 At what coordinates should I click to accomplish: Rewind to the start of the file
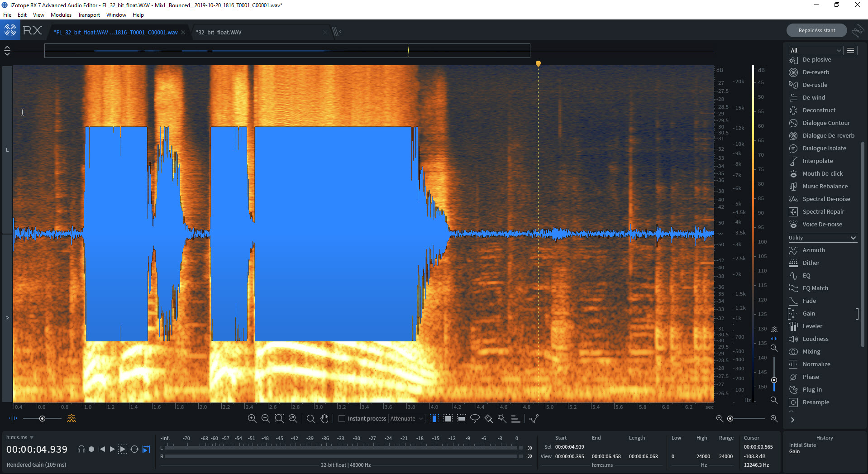pyautogui.click(x=102, y=449)
